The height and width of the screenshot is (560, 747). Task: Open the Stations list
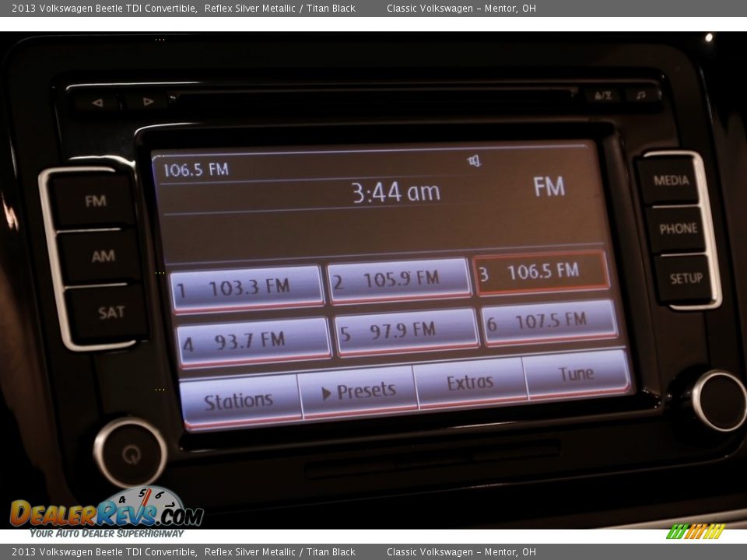pos(239,401)
